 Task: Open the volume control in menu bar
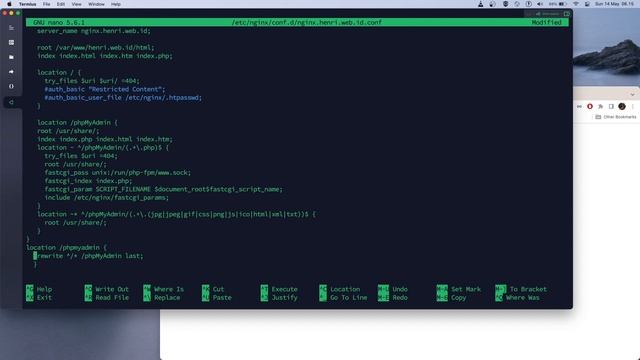tap(540, 4)
